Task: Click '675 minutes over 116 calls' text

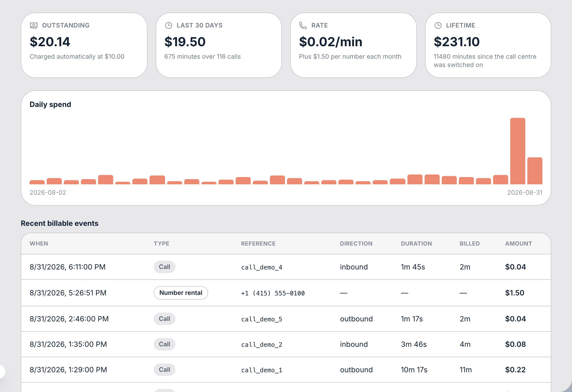Action: point(203,57)
